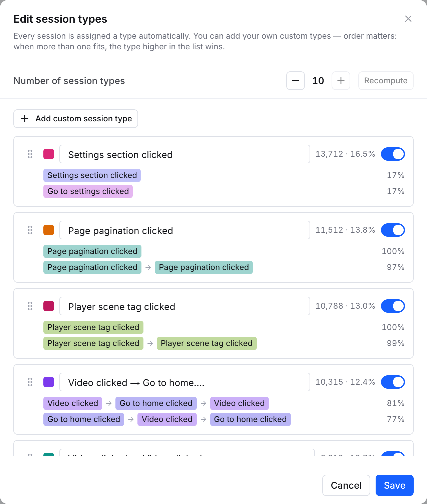Grab drag handle of Video clicked → Go to home

pos(30,382)
